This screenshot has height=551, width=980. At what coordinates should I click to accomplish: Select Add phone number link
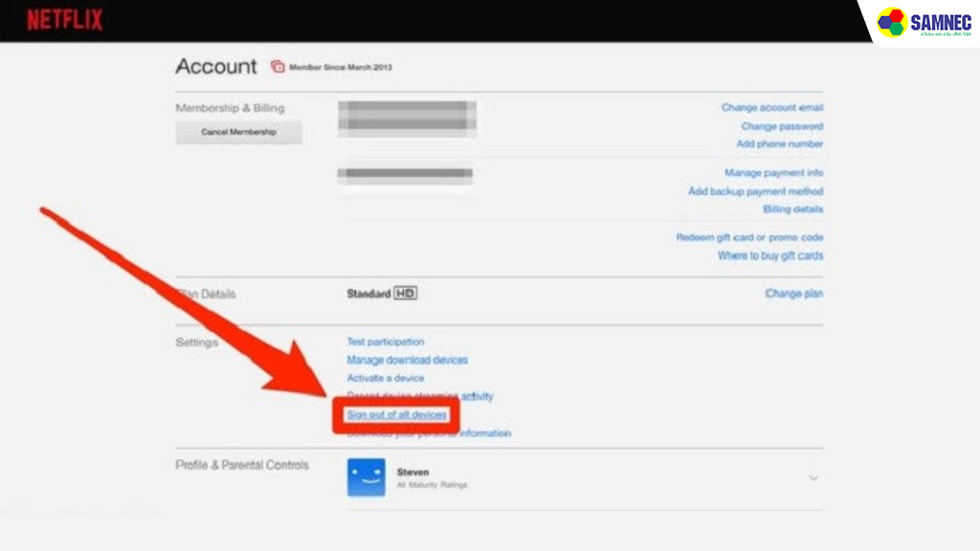pyautogui.click(x=779, y=143)
